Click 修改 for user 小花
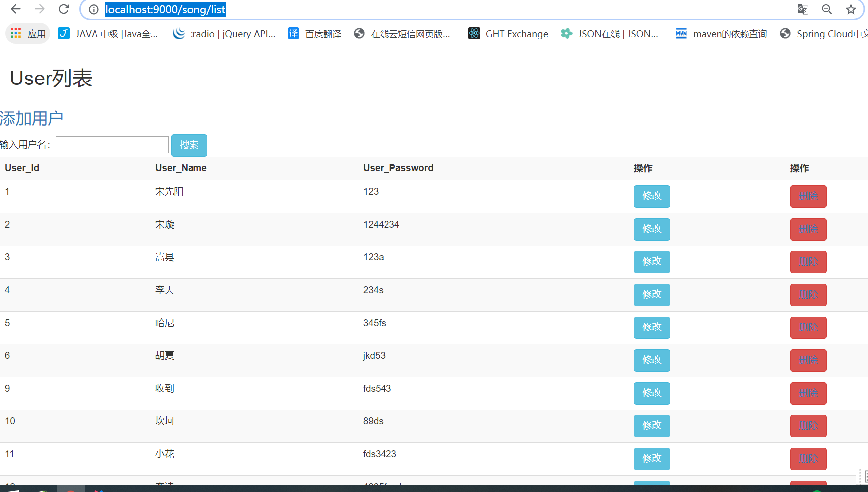This screenshot has width=868, height=492. click(652, 459)
